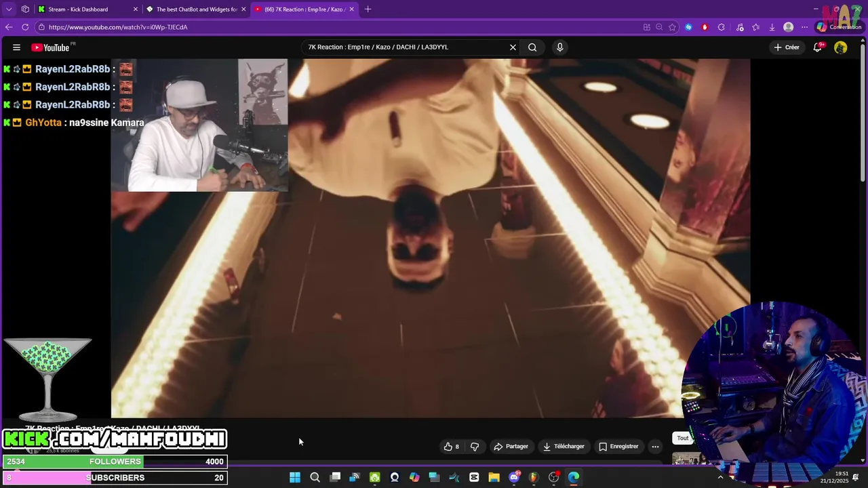Open the Microsoft Edge taskbar icon
This screenshot has width=868, height=488.
[574, 477]
